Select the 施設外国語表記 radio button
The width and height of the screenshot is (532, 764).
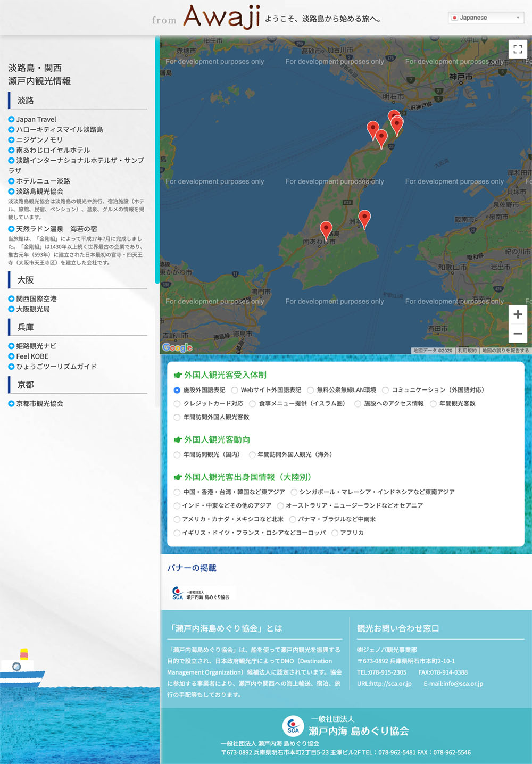tap(177, 390)
